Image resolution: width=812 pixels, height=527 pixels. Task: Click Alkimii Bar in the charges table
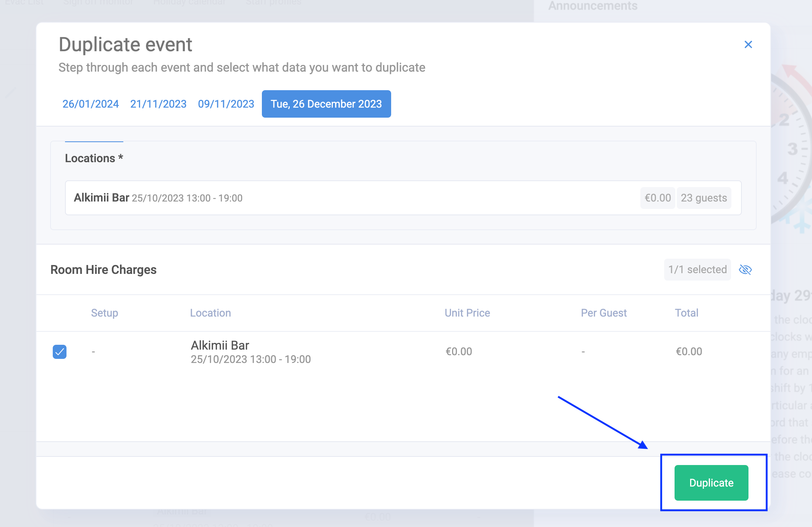[220, 346]
